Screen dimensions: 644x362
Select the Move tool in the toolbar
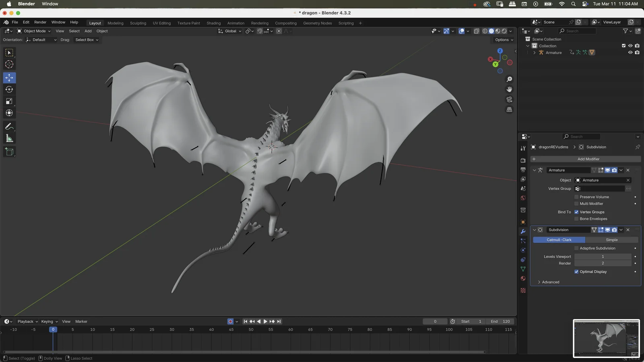coord(9,78)
